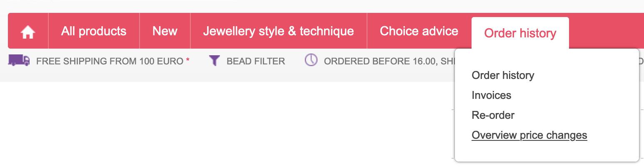Click the Free Shipping From 100 Euro text
644x167 pixels.
tap(110, 61)
